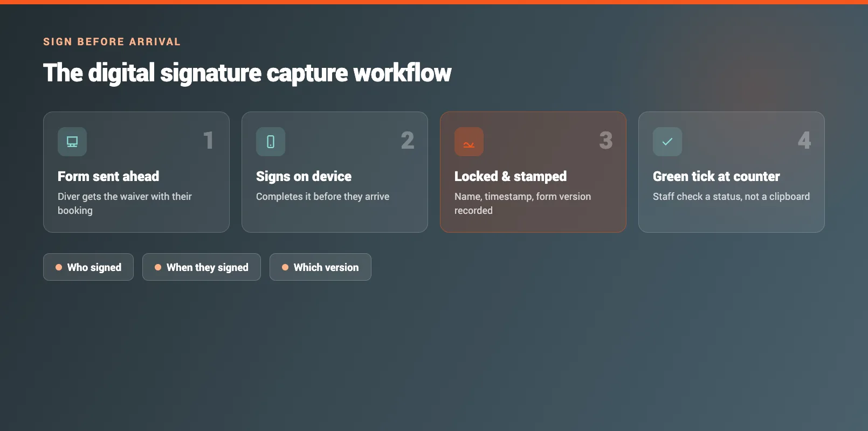Click the step number 4
The width and height of the screenshot is (868, 431).
point(804,141)
